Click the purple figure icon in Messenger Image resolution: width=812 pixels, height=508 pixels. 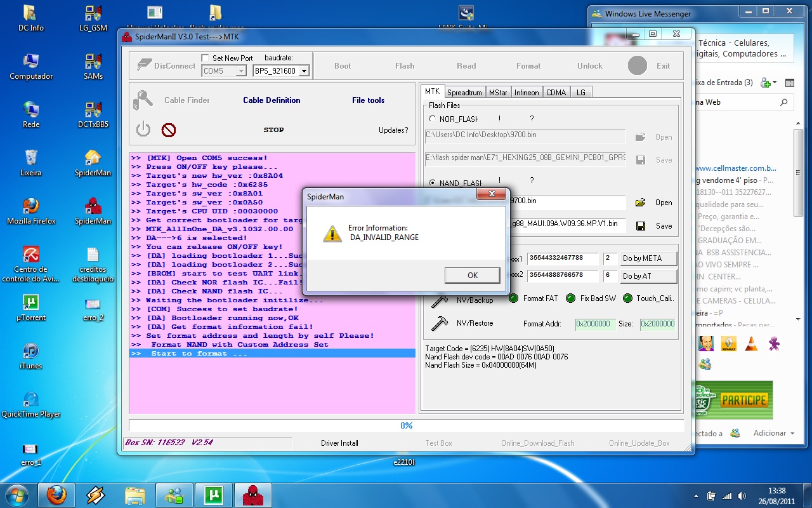(773, 344)
